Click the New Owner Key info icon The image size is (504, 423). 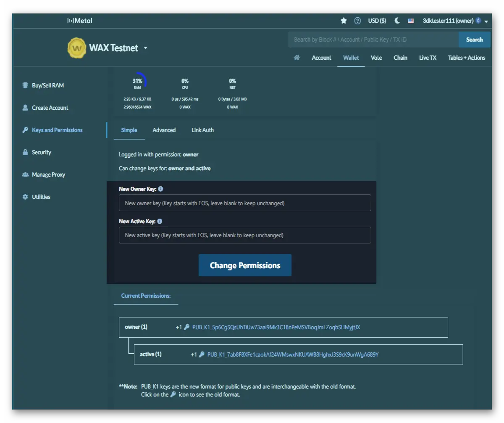tap(160, 189)
